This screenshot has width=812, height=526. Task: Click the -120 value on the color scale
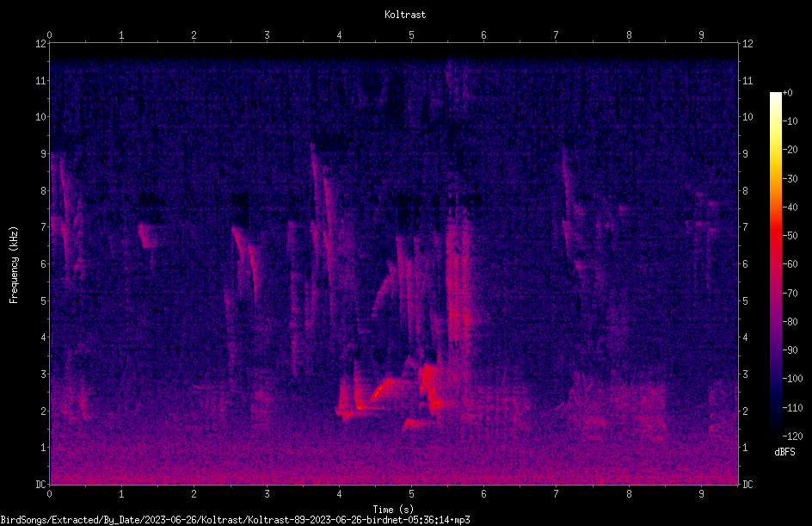[792, 436]
